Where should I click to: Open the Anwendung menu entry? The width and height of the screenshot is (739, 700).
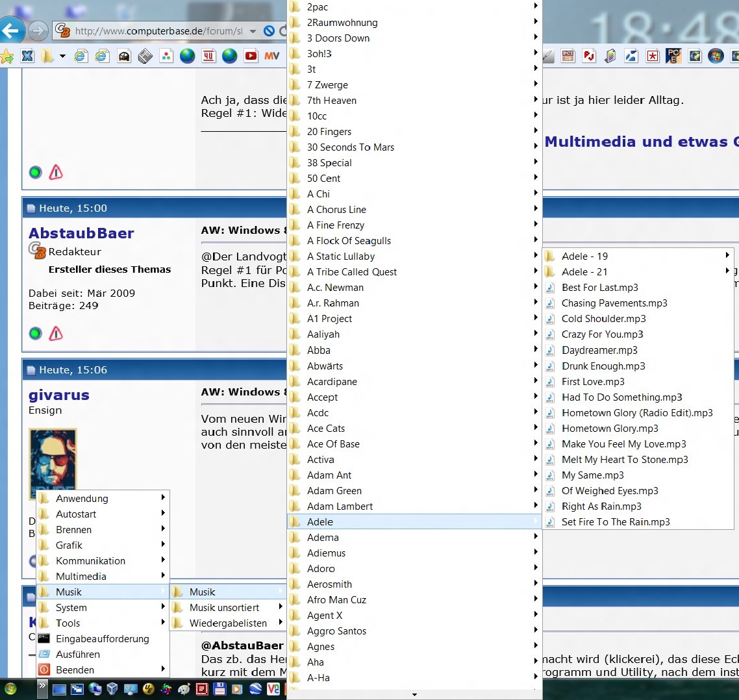point(103,498)
